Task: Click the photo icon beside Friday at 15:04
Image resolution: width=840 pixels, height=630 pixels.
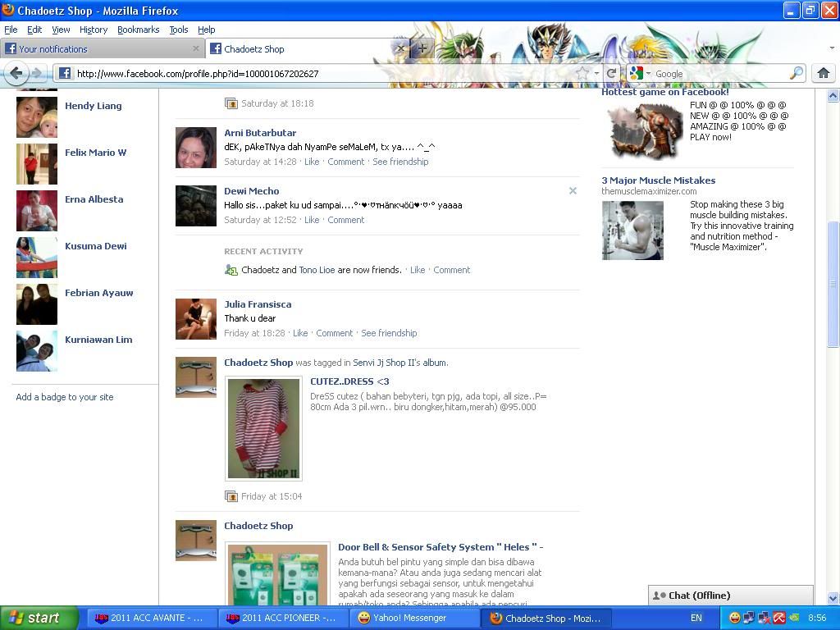Action: tap(231, 496)
